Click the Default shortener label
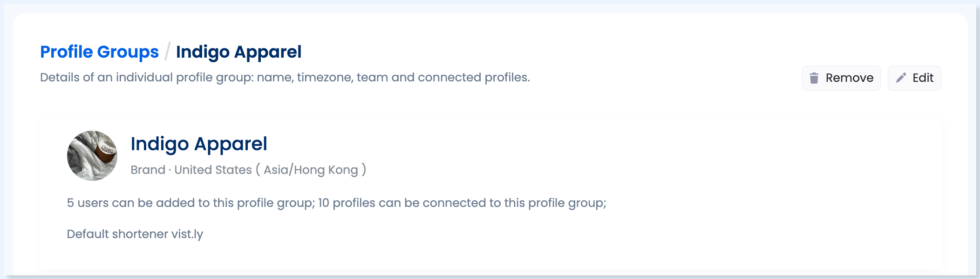 (x=117, y=234)
